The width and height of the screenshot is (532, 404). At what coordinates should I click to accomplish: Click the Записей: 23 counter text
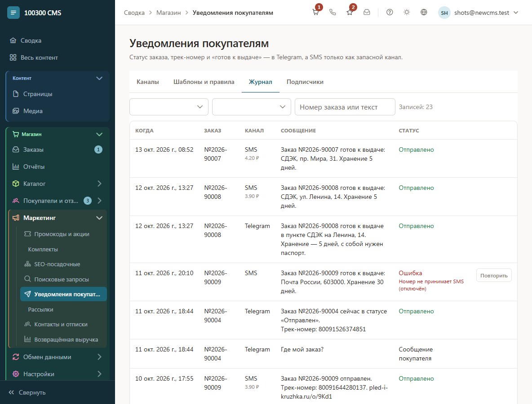coord(416,107)
